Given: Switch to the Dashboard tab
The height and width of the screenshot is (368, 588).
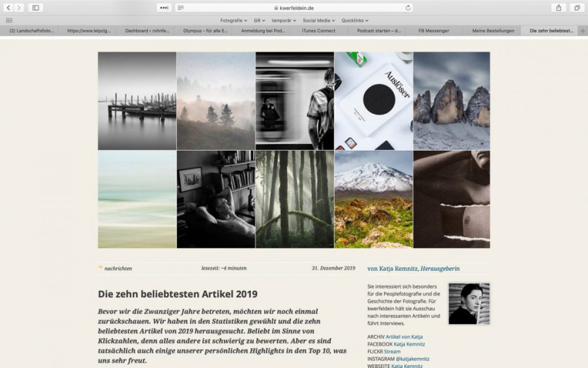Looking at the screenshot, I should click(145, 31).
